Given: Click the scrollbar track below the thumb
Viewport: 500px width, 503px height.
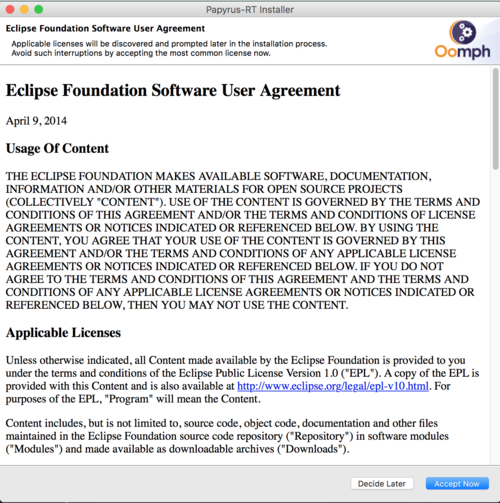Looking at the screenshot, I should [x=495, y=317].
